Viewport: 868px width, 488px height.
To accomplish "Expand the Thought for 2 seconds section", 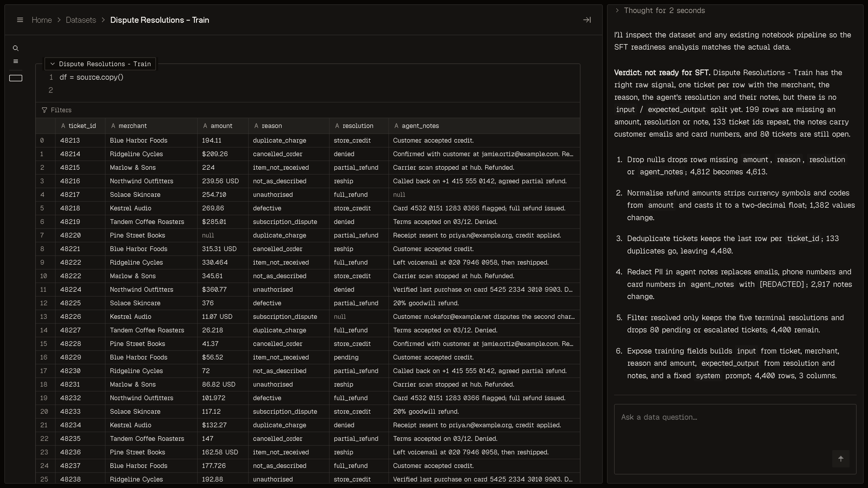I will point(617,11).
